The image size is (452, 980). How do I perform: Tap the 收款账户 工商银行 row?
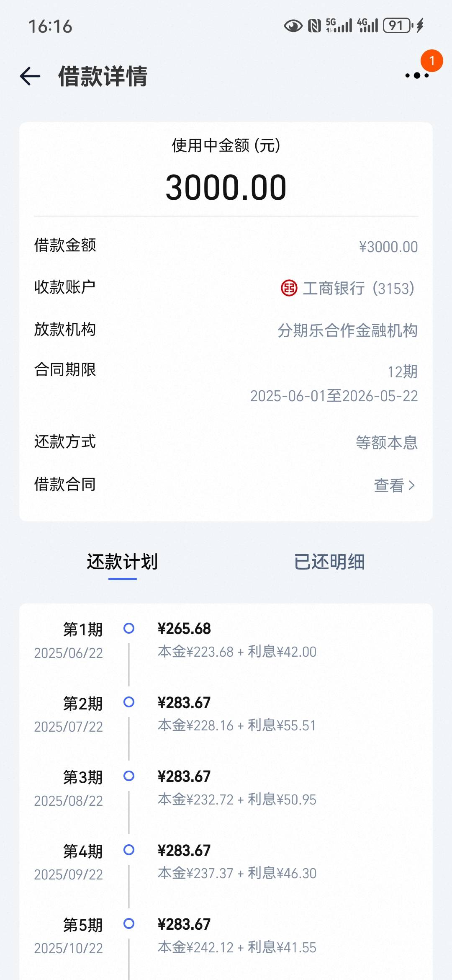point(226,288)
